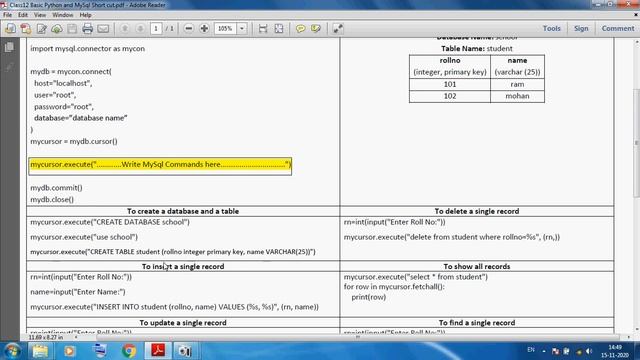Click the Save file floppy icon
Image resolution: width=640 pixels, height=360 pixels.
click(72, 29)
